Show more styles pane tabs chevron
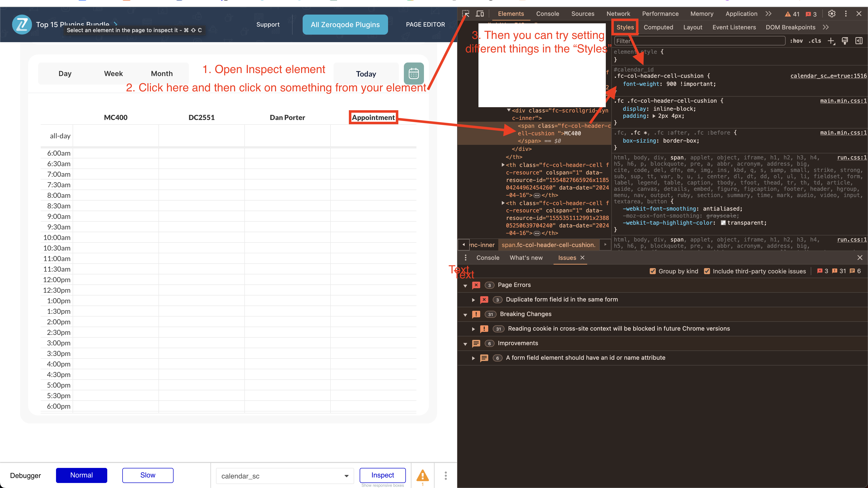This screenshot has width=868, height=488. [x=826, y=27]
